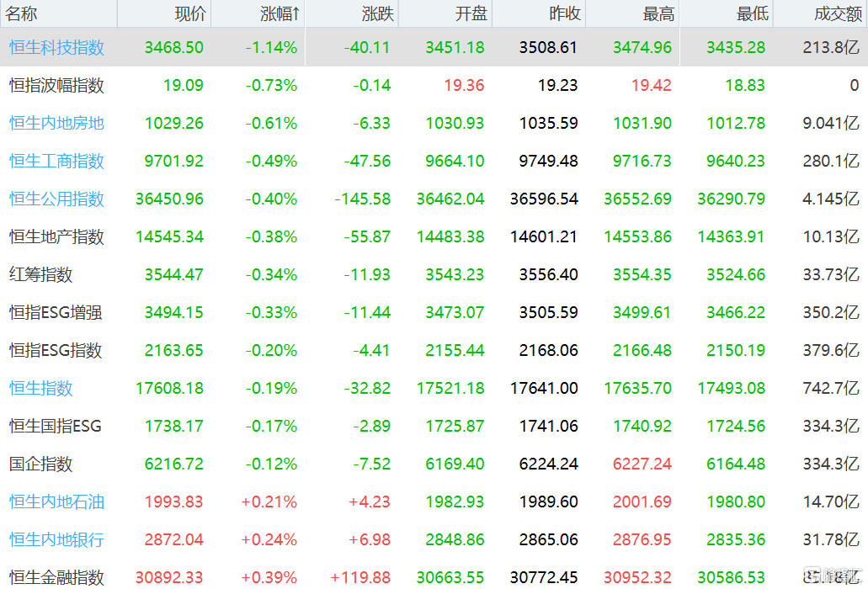Screen dimensions: 868x589
Task: Click the 名称 column header
Action: click(23, 13)
